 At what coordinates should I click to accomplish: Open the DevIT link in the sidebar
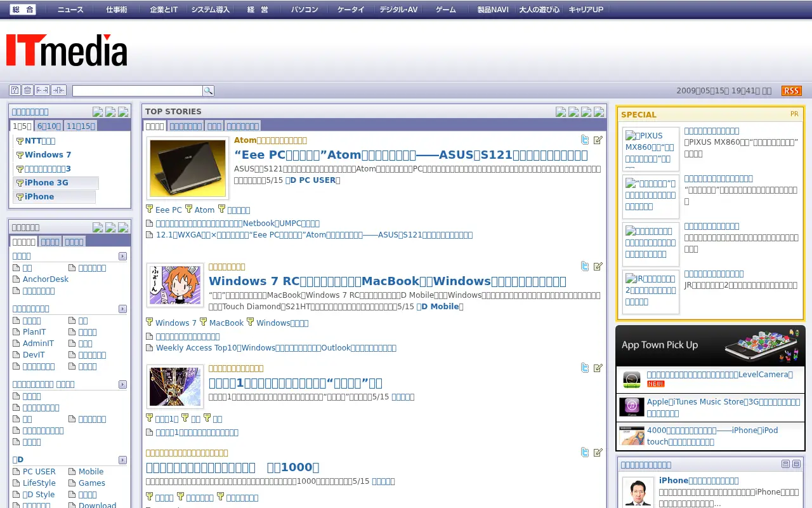34,355
